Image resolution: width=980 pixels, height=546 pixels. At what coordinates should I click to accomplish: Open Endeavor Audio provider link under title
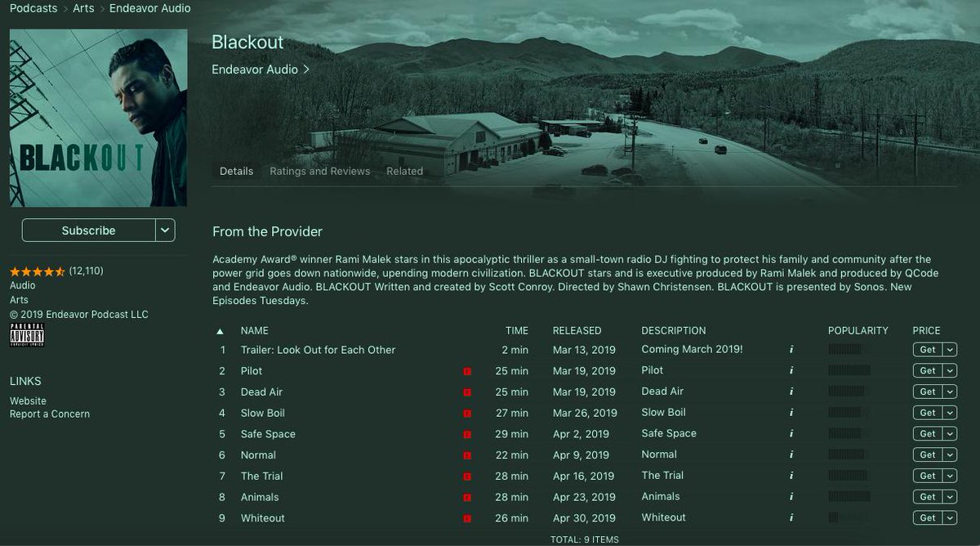(x=261, y=69)
